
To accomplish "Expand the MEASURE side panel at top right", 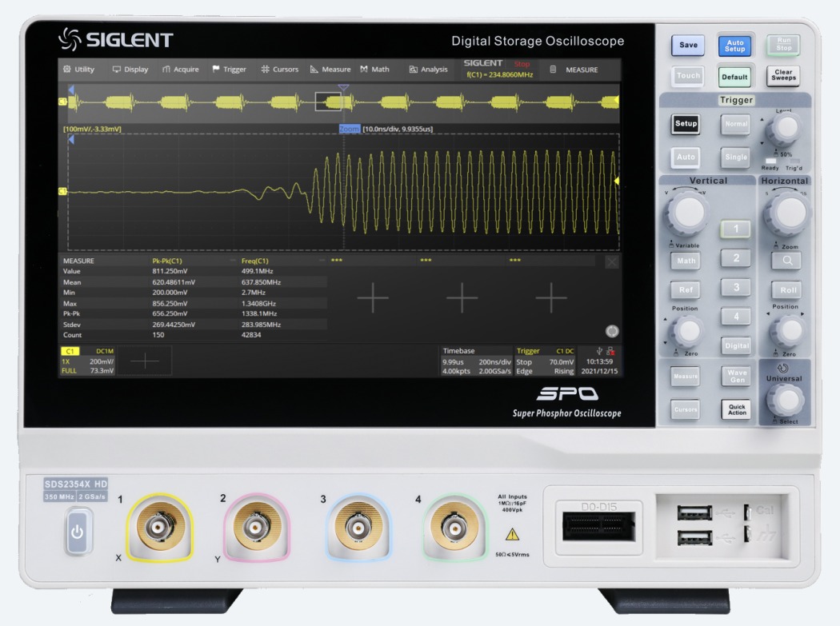I will [574, 70].
